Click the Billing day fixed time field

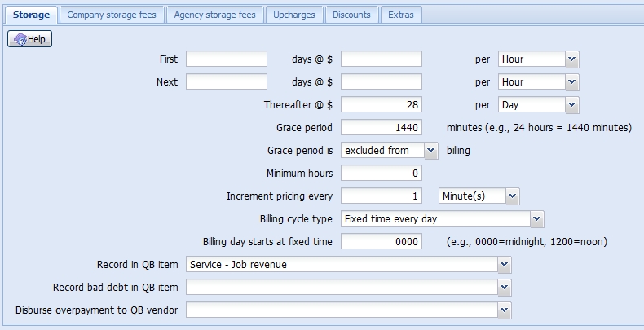(x=381, y=241)
